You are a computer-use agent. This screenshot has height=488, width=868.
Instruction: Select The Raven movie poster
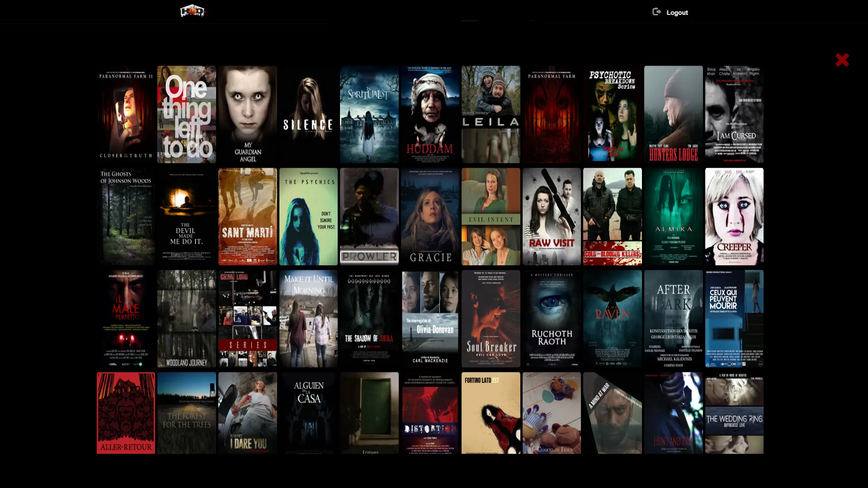[613, 319]
